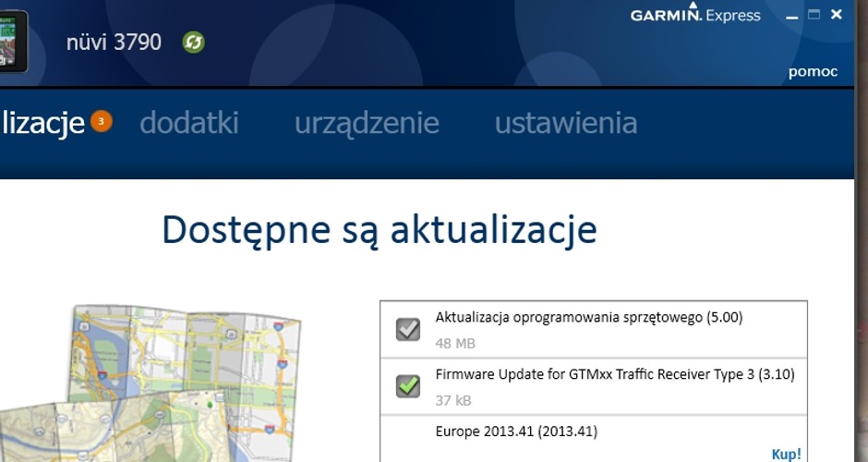Minimize the Garmin Express window
The height and width of the screenshot is (462, 868).
(792, 16)
